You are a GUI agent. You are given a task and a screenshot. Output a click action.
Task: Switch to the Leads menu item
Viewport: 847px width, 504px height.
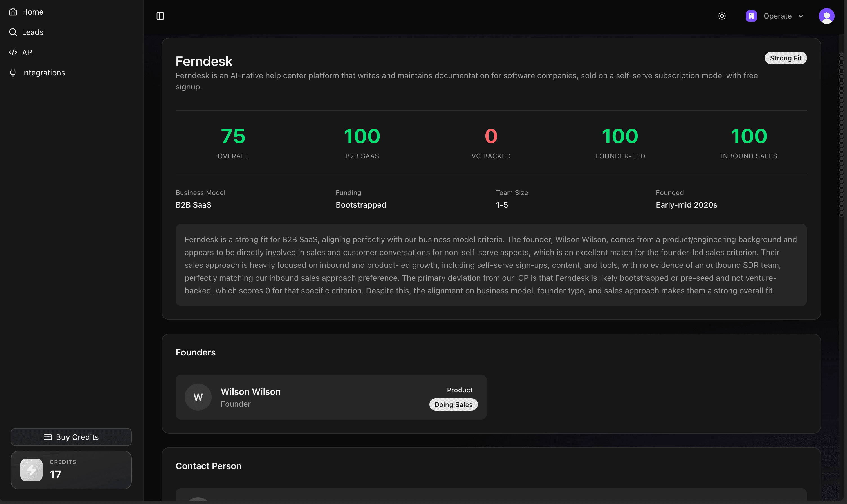pyautogui.click(x=32, y=32)
